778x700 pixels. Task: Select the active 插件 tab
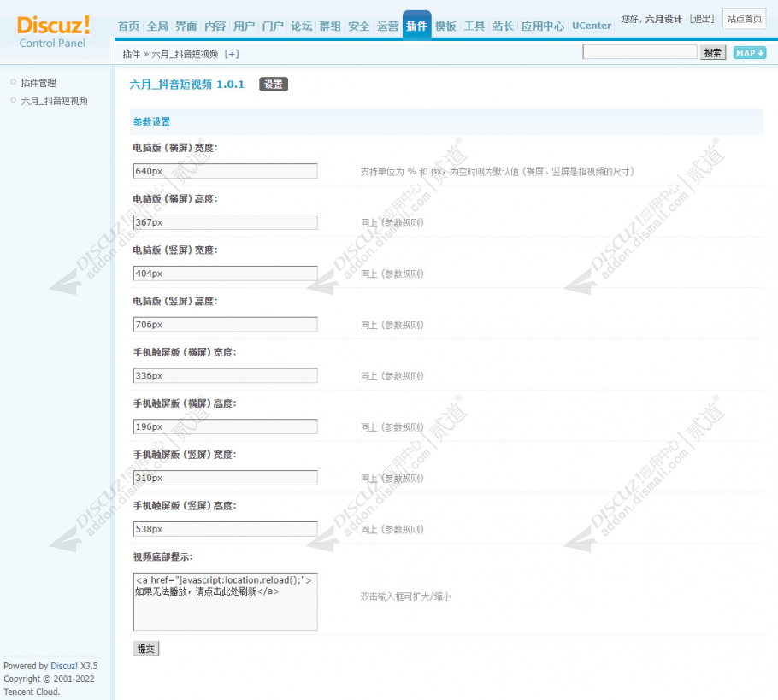pyautogui.click(x=417, y=25)
